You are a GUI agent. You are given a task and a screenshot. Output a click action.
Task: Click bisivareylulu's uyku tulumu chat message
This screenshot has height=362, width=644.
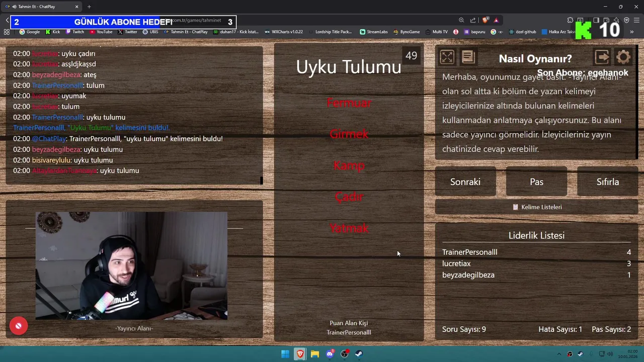point(63,160)
